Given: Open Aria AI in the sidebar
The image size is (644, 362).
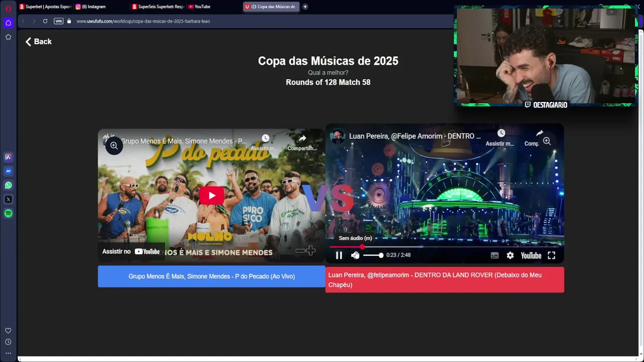Looking at the screenshot, I should tap(8, 157).
